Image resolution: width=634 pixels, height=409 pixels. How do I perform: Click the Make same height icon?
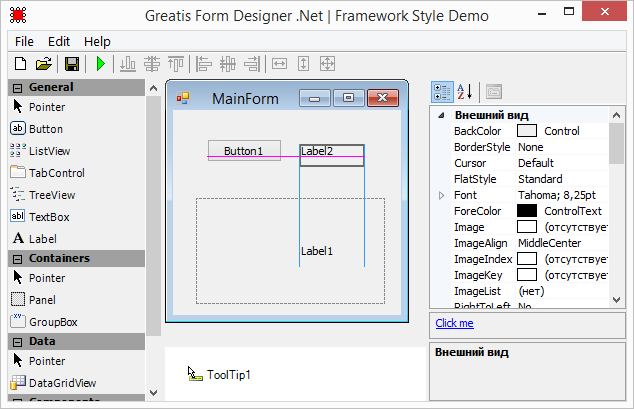(x=303, y=64)
